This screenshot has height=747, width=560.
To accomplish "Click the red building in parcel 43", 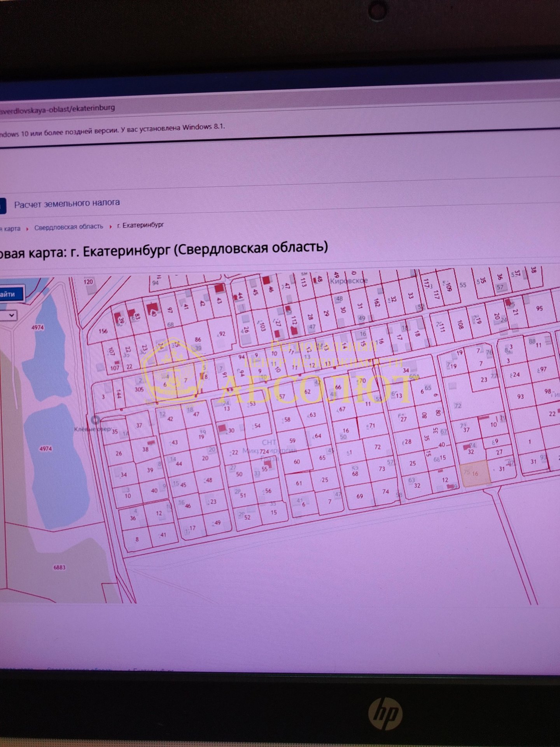I will [220, 289].
